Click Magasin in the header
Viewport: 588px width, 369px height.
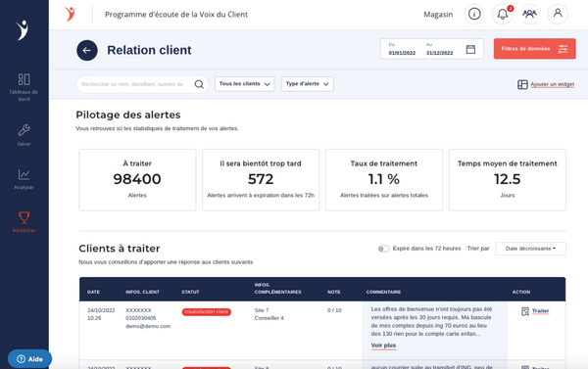(x=438, y=15)
